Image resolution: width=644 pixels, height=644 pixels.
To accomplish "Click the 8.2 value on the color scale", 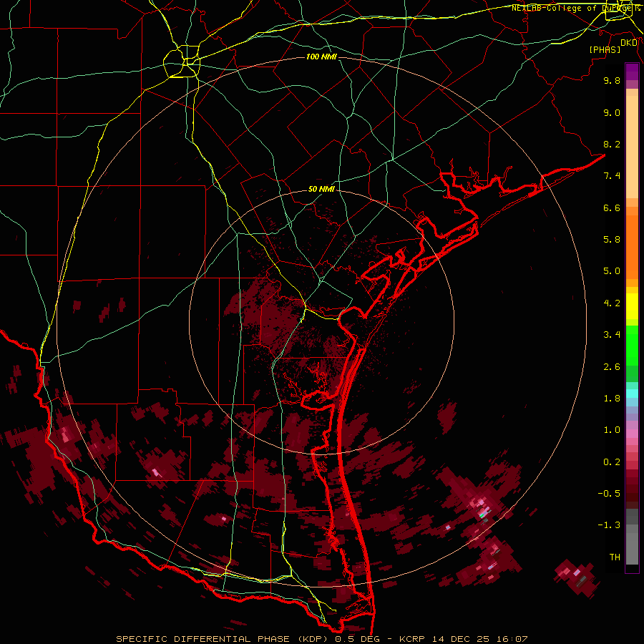I will 612,144.
